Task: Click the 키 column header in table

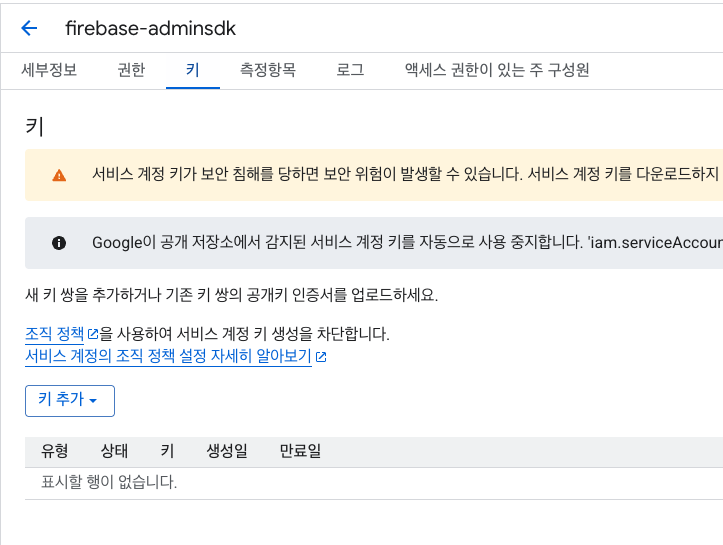Action: pyautogui.click(x=167, y=450)
